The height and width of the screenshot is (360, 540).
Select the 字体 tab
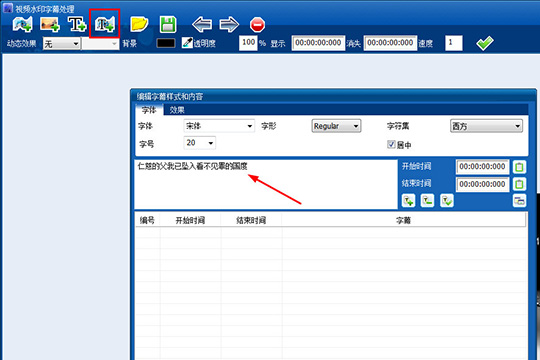click(149, 110)
